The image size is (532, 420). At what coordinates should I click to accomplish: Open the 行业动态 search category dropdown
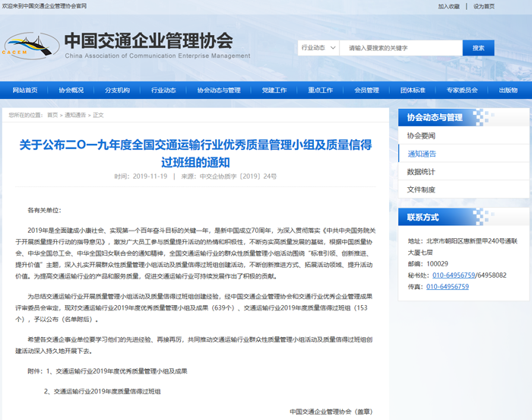(x=318, y=48)
